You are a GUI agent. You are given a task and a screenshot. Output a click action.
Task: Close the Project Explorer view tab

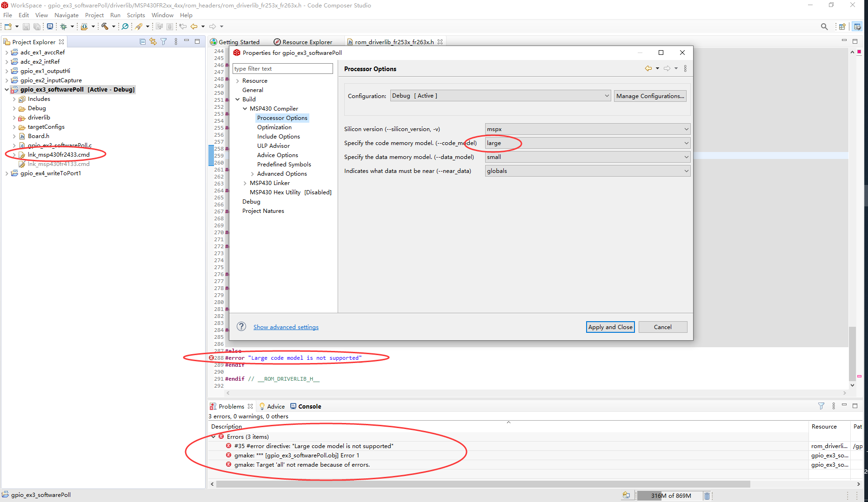tap(61, 42)
